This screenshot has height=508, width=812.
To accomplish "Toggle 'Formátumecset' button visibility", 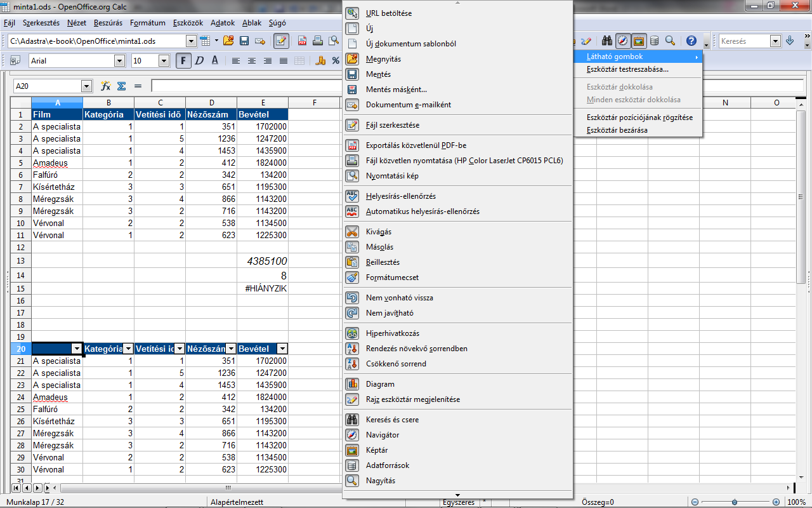I will (457, 277).
